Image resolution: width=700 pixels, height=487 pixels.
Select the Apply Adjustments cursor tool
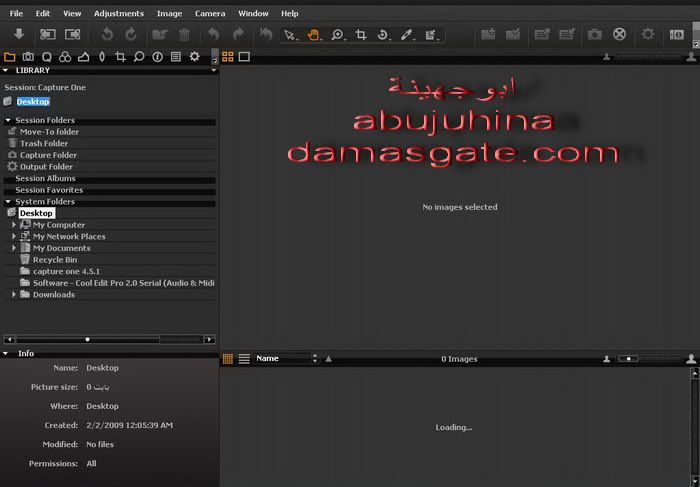click(x=430, y=35)
